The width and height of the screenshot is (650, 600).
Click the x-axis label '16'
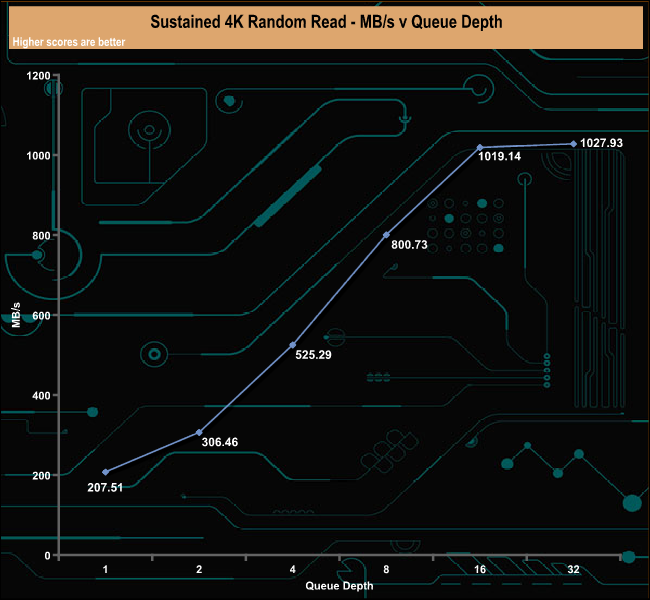[x=480, y=569]
